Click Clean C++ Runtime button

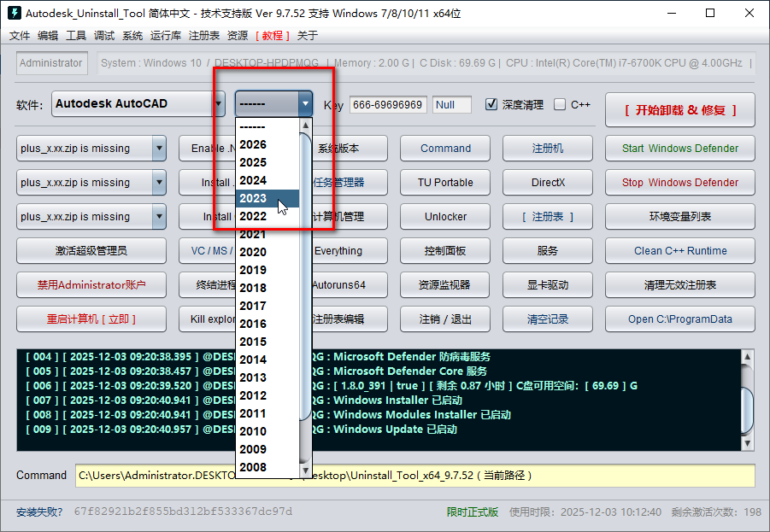pos(680,251)
